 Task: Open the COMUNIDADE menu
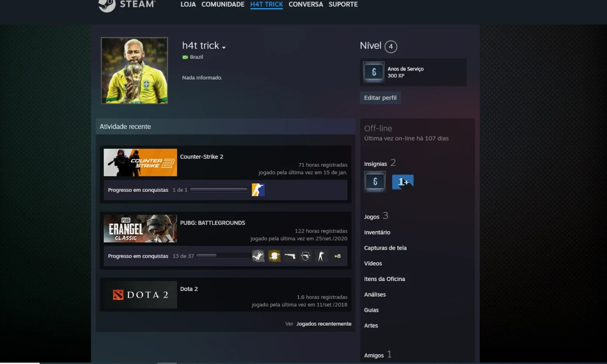coord(223,4)
